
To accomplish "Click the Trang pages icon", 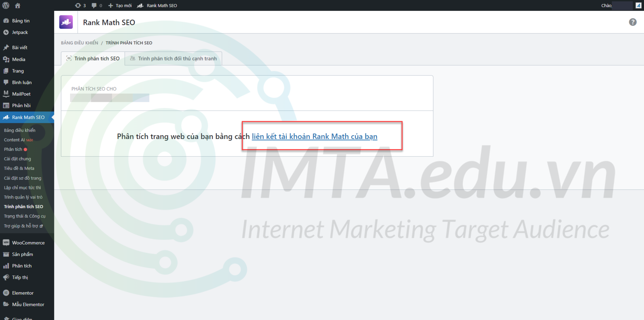I will [6, 71].
